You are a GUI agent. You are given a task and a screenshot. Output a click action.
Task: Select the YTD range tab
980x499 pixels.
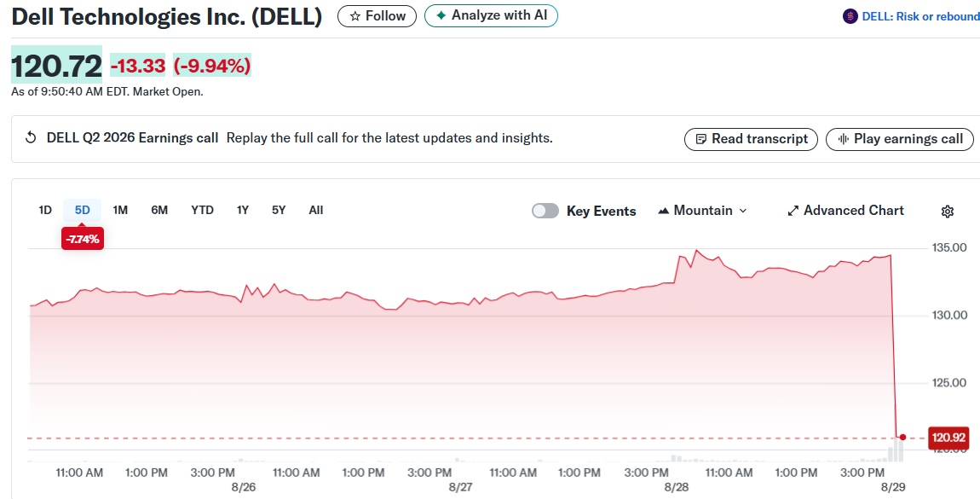[203, 210]
